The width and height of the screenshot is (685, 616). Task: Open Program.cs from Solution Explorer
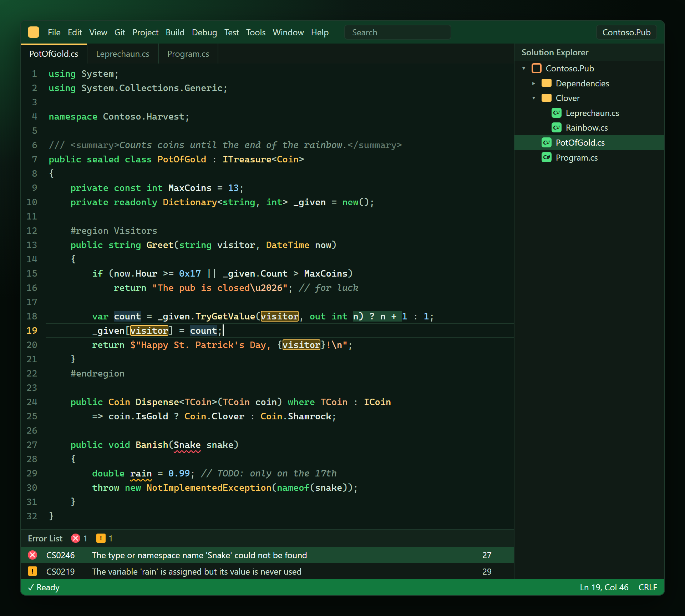[x=589, y=157]
